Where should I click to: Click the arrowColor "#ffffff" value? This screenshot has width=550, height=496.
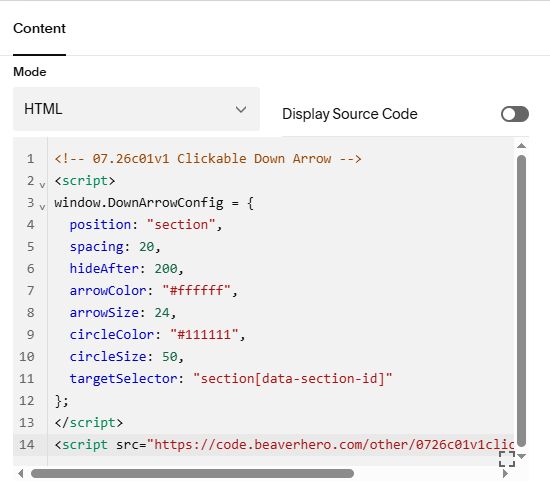(x=196, y=290)
